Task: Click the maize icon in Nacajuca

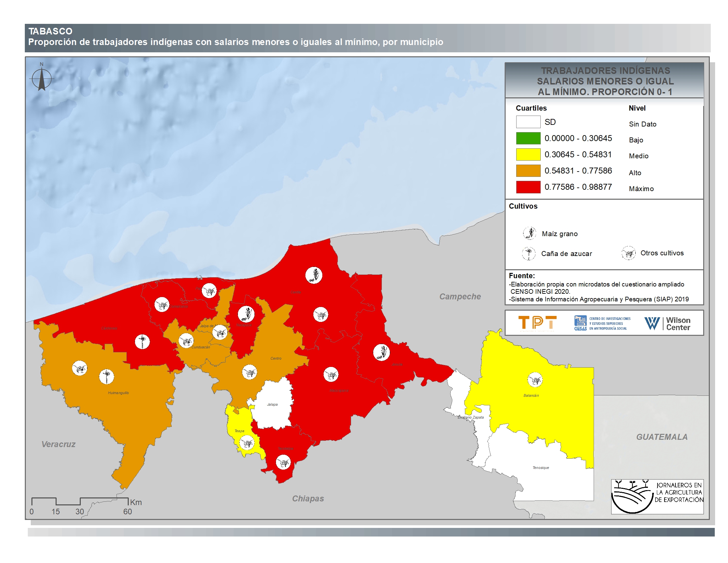Action: (246, 314)
